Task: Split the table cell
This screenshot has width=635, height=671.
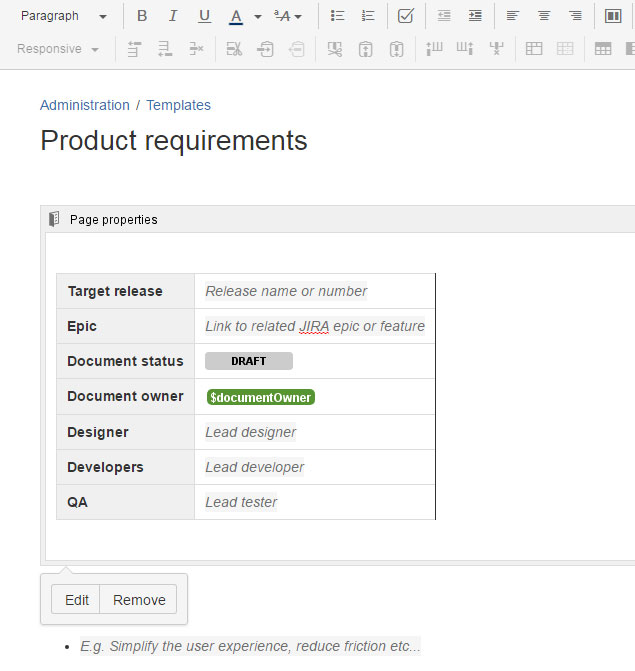Action: (565, 49)
